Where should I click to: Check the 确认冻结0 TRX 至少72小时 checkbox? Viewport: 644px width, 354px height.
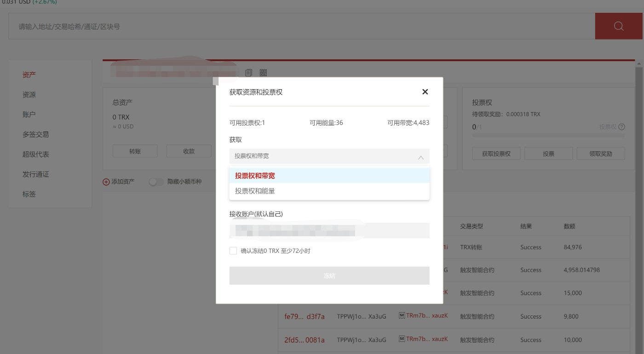pos(233,251)
